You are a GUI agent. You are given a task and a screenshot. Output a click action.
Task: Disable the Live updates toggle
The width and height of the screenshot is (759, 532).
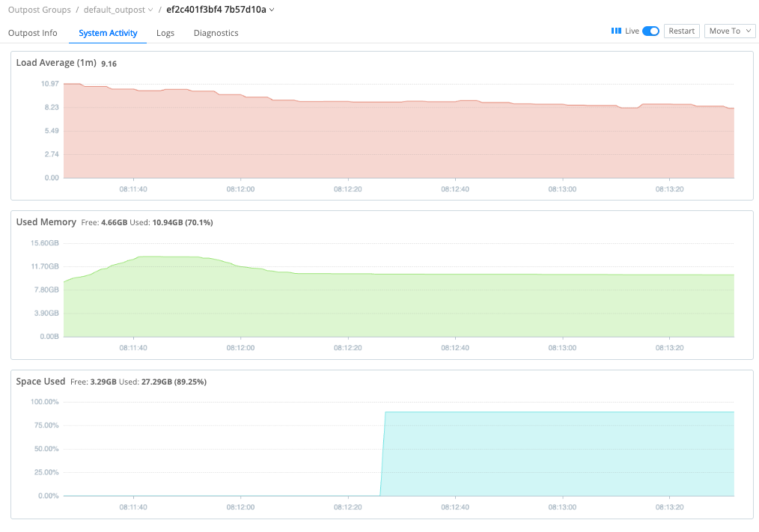coord(649,31)
